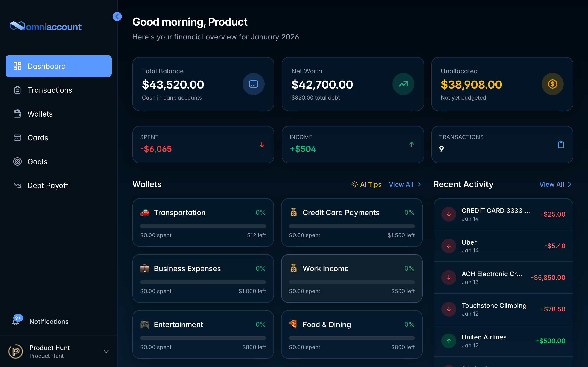Open the Transactions section in the sidebar
Image resolution: width=588 pixels, height=367 pixels.
coord(50,90)
